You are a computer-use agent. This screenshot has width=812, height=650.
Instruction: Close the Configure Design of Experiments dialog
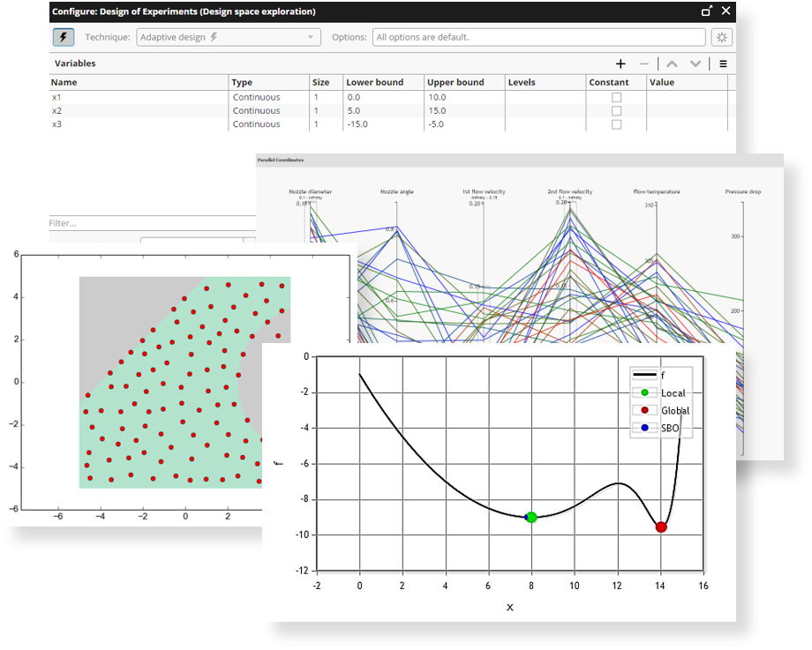coord(726,11)
